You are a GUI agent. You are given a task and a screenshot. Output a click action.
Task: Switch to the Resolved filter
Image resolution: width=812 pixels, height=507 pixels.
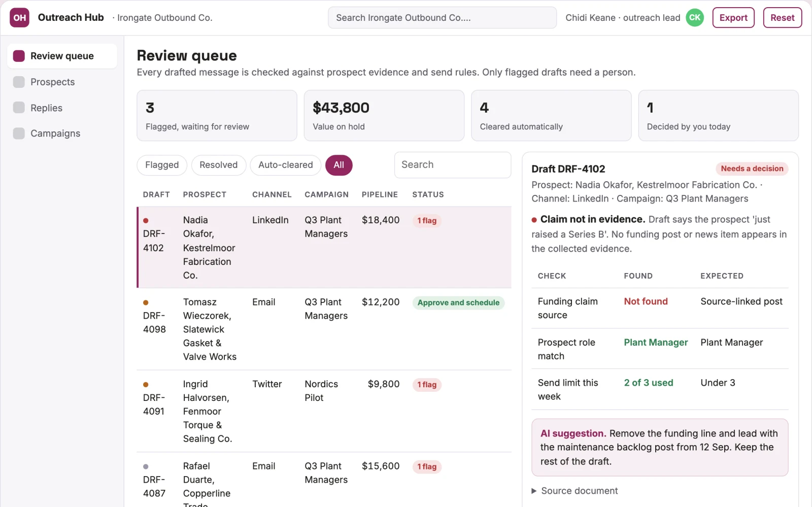tap(219, 165)
